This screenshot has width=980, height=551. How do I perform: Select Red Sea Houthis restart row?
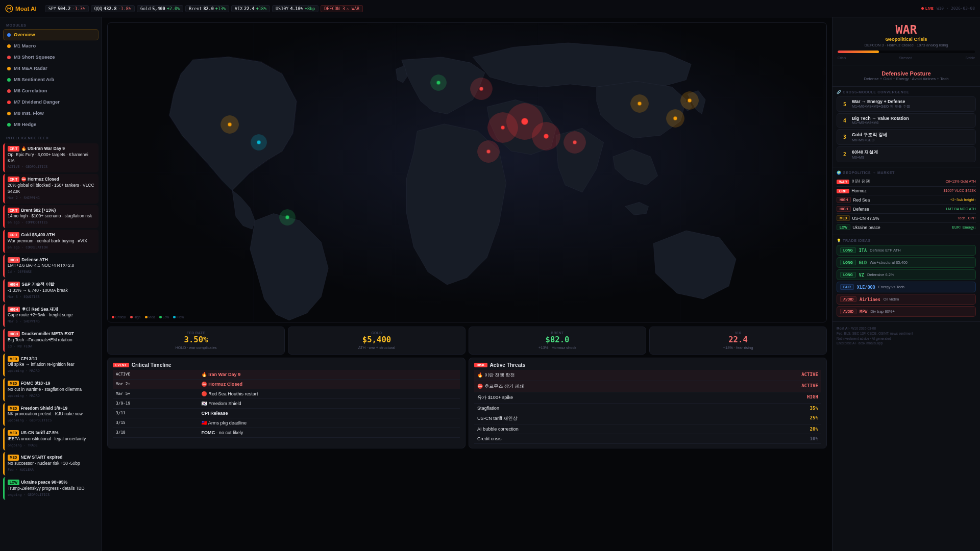tap(286, 394)
